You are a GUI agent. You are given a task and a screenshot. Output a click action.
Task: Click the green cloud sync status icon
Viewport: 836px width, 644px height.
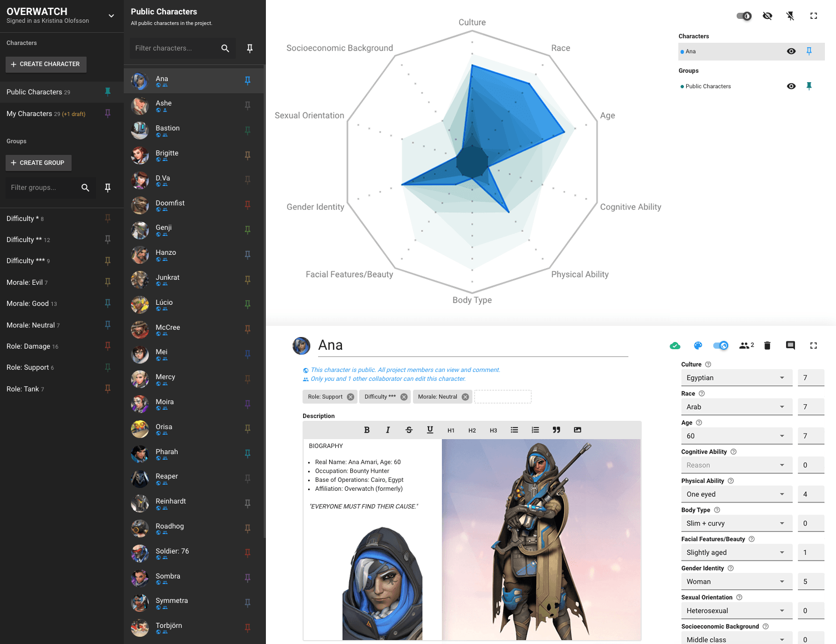click(x=675, y=345)
